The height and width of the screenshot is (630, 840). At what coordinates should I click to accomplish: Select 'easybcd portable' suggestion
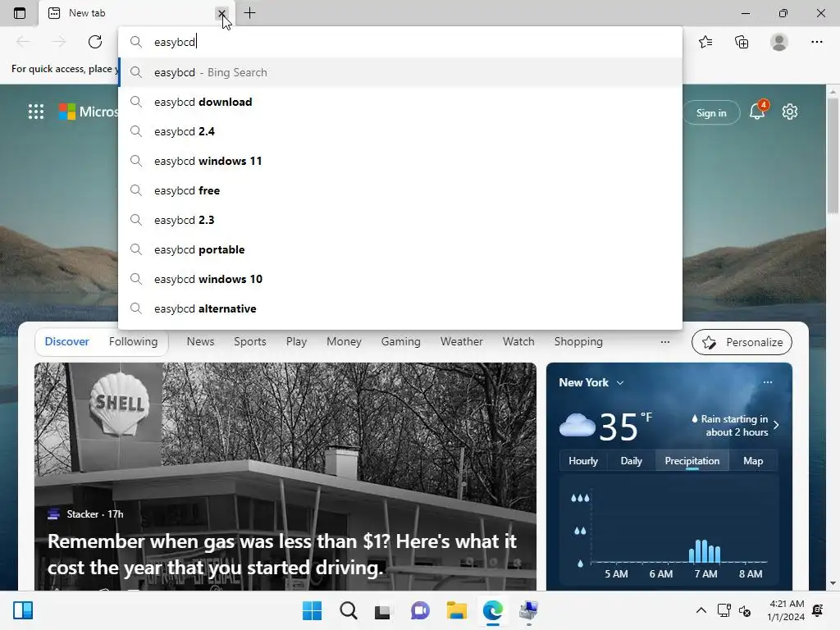click(400, 249)
